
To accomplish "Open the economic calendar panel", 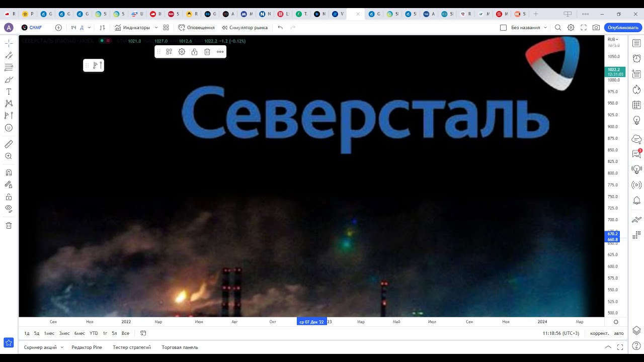I will (x=636, y=105).
